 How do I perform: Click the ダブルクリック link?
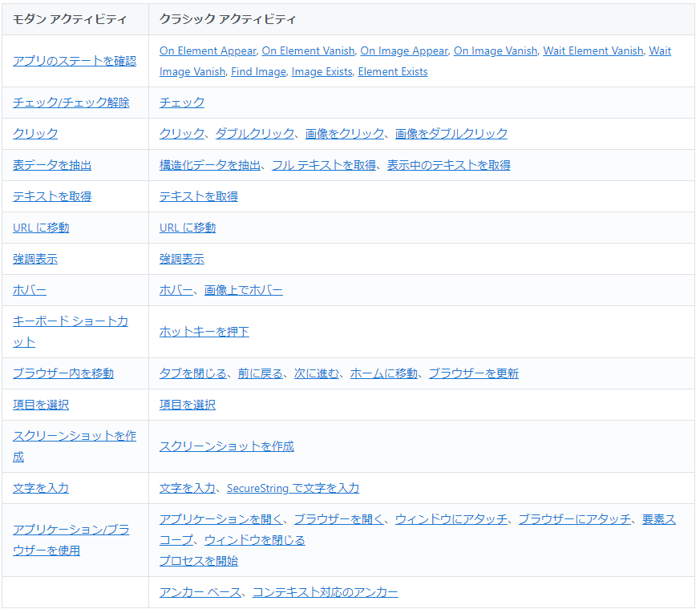pyautogui.click(x=255, y=134)
